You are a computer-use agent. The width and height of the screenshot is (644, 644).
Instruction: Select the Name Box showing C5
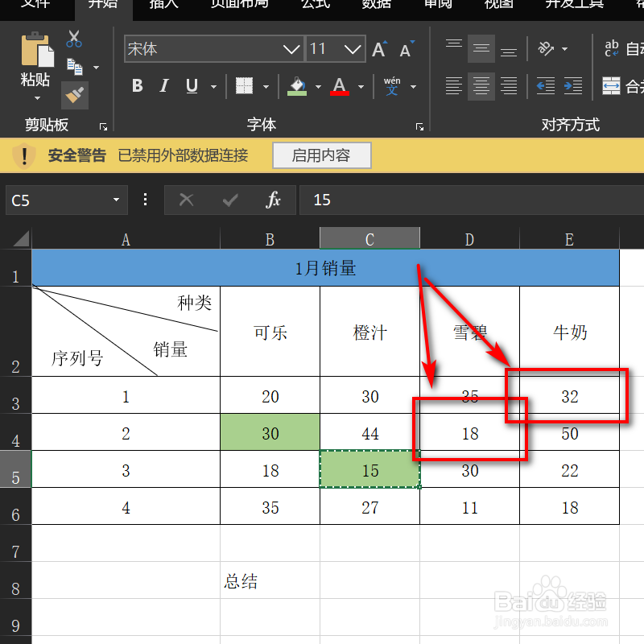pyautogui.click(x=56, y=200)
